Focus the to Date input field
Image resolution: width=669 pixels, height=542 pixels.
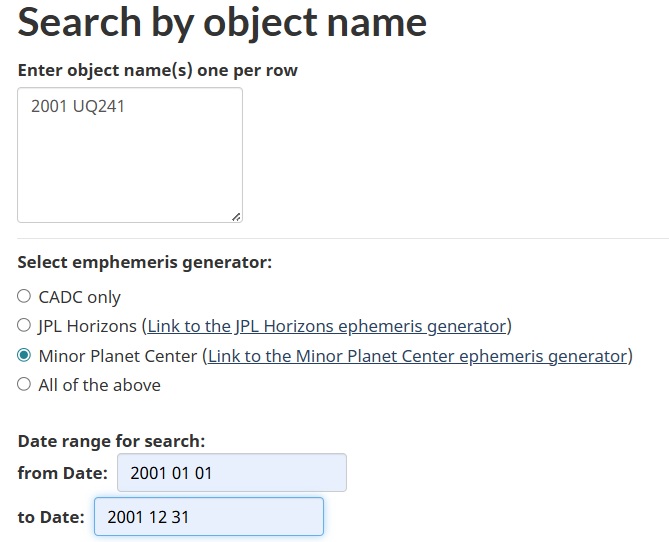tap(209, 517)
